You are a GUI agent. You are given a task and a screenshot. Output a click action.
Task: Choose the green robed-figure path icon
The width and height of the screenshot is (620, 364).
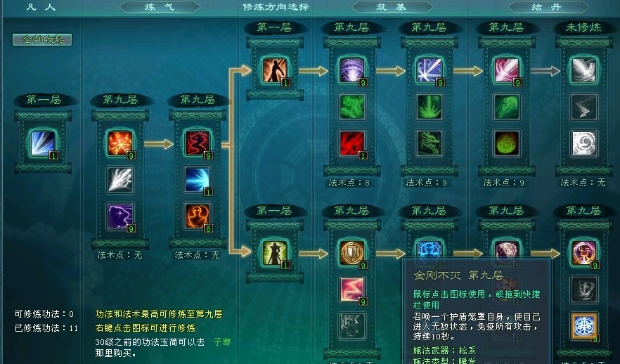pyautogui.click(x=275, y=253)
